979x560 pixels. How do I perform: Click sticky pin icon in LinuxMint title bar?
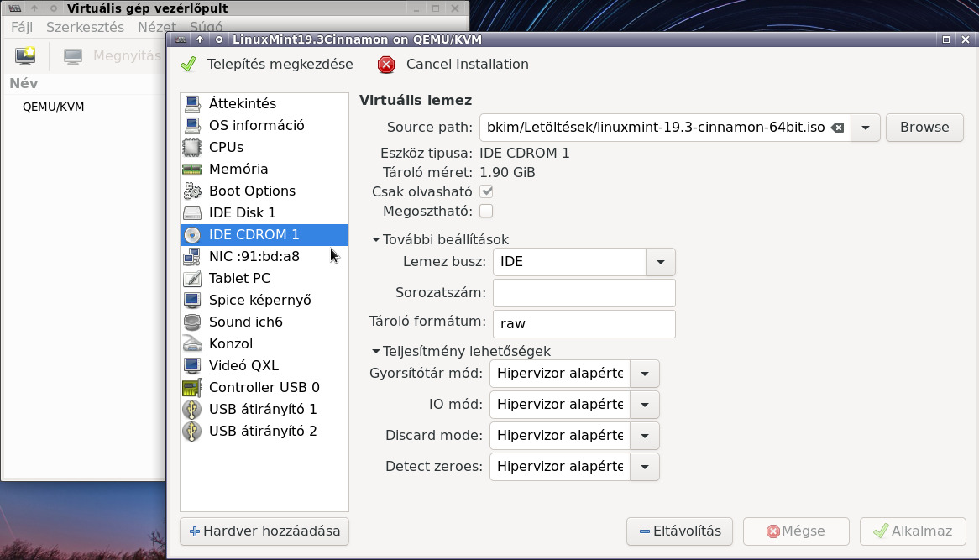click(219, 40)
